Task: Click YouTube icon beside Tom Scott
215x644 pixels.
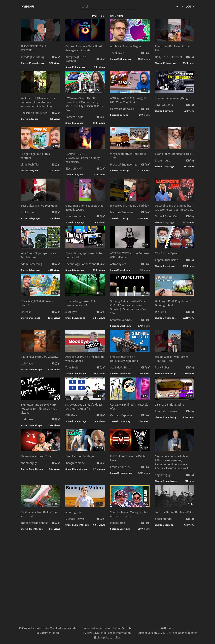Action: [x=98, y=367]
